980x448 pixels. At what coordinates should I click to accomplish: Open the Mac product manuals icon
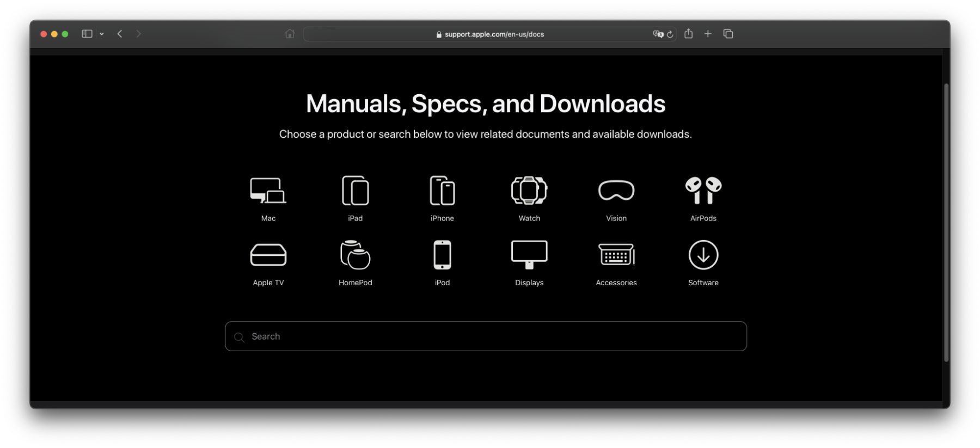click(268, 191)
